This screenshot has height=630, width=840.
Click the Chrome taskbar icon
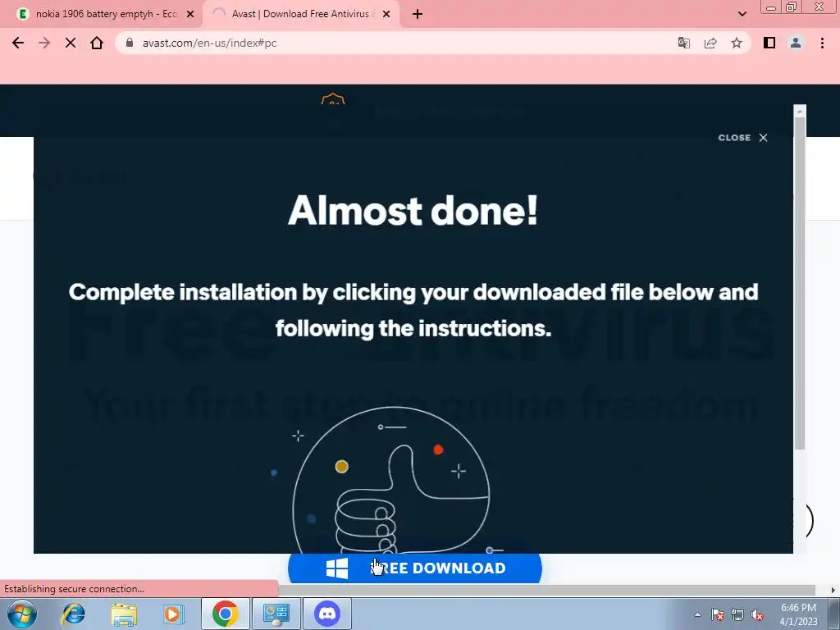225,614
